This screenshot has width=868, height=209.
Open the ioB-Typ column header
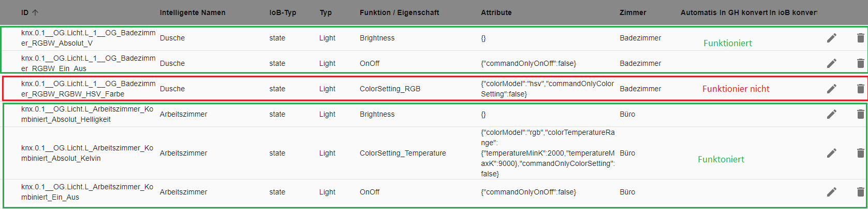click(x=283, y=12)
